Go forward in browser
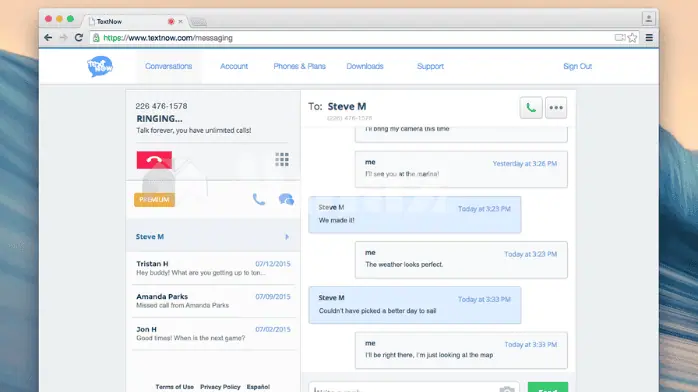 63,38
